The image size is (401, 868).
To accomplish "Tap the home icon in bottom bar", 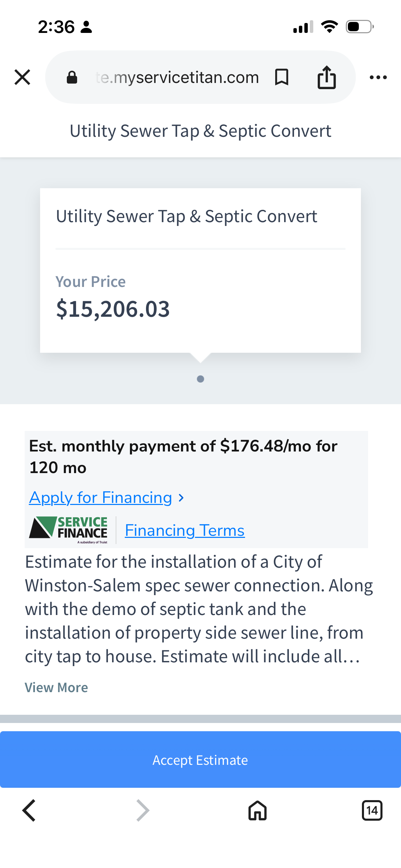I will (x=257, y=810).
